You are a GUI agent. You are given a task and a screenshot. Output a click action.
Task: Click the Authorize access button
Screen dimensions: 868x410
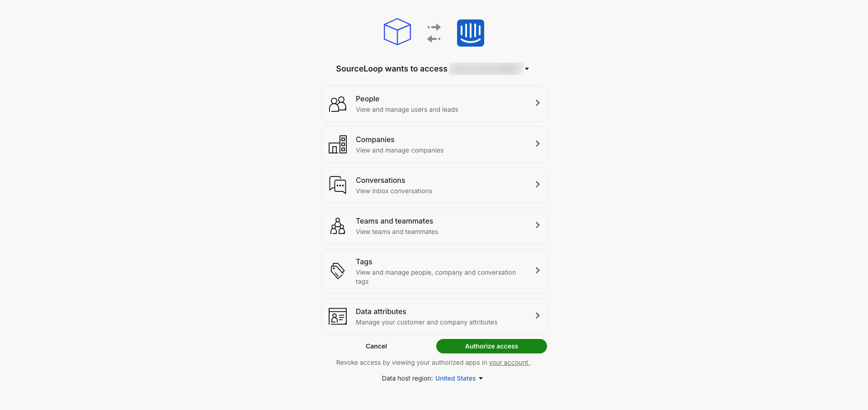pos(491,346)
